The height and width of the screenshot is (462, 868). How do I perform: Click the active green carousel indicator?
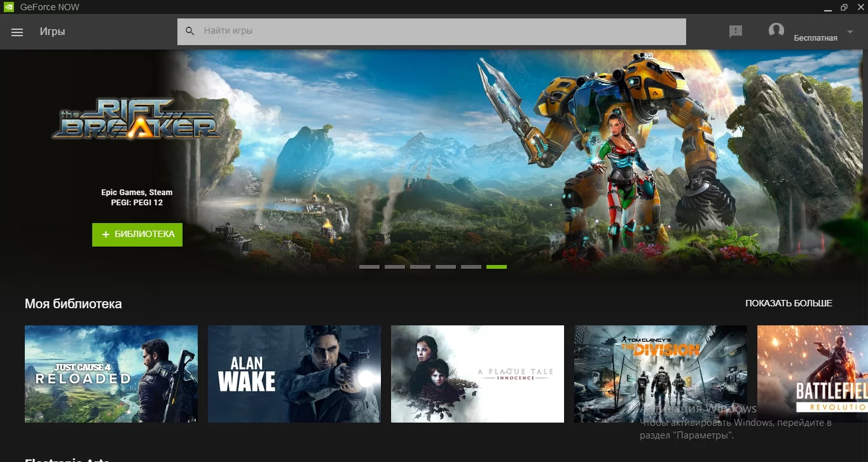(497, 267)
